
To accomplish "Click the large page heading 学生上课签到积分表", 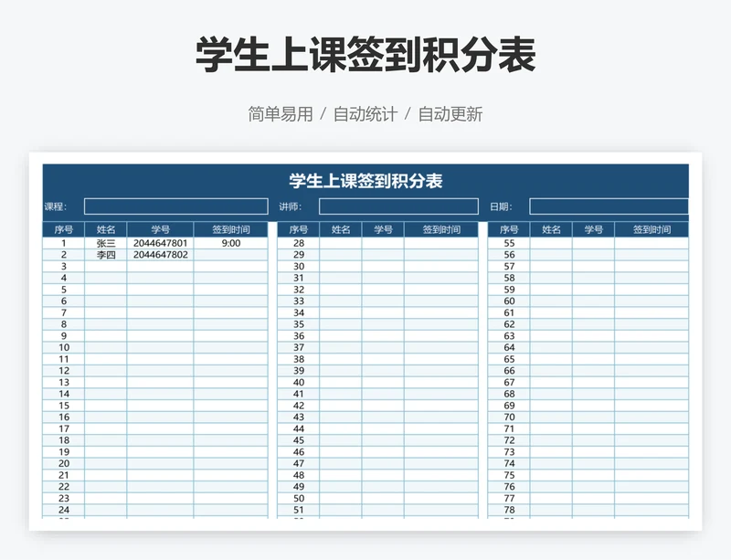I will point(365,55).
